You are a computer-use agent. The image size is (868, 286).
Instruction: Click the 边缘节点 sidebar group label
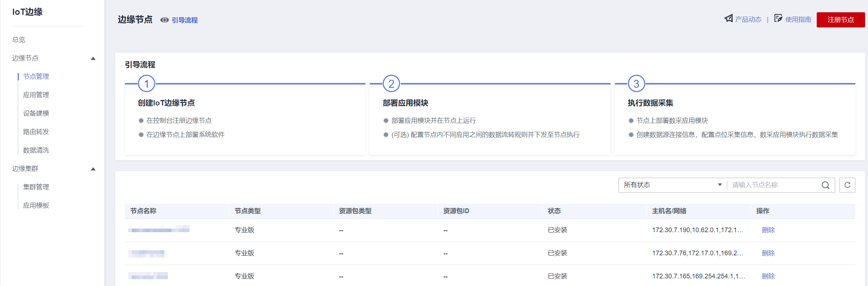point(25,58)
